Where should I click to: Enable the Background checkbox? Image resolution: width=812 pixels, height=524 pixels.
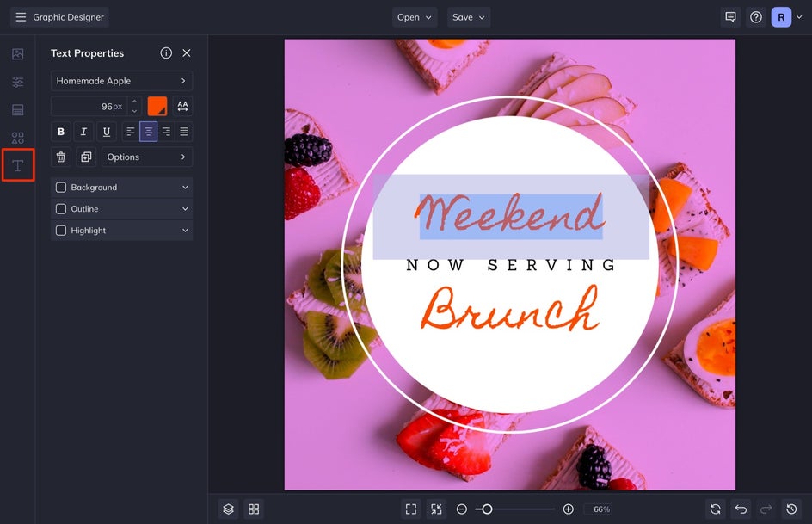pyautogui.click(x=61, y=188)
